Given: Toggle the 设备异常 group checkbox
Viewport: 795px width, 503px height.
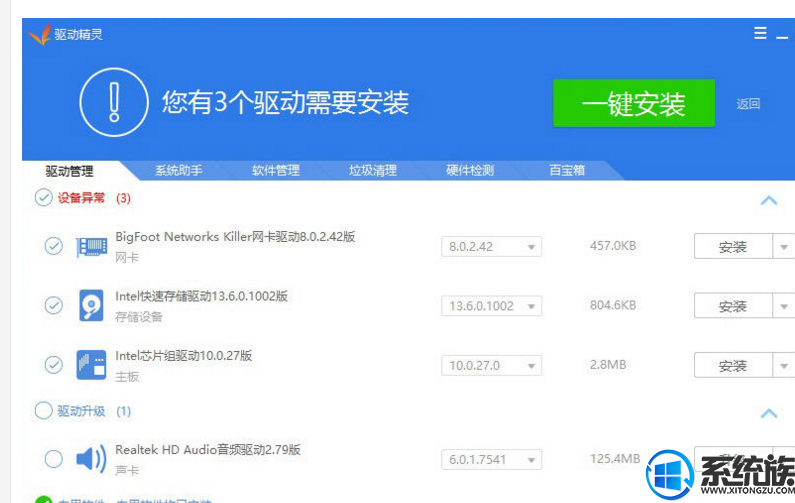Looking at the screenshot, I should [44, 198].
